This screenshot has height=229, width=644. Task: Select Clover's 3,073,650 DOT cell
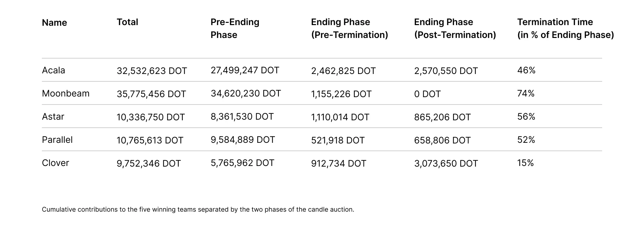(446, 163)
